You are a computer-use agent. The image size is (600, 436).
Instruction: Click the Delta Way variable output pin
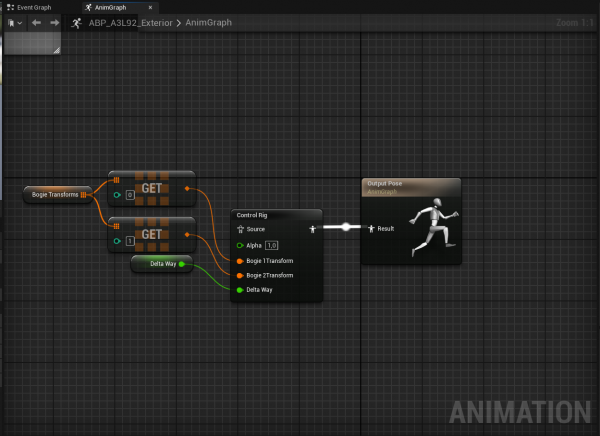point(180,264)
